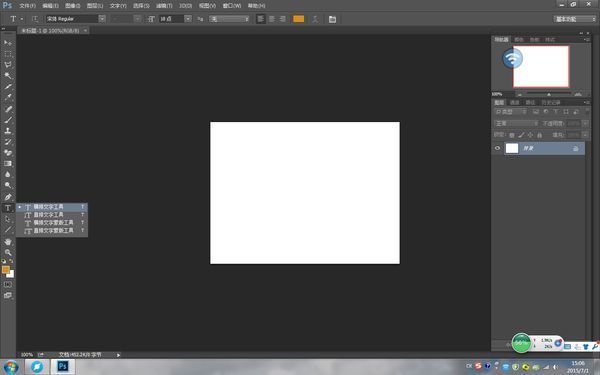
Task: Filter layers by type layers
Action: 556,112
